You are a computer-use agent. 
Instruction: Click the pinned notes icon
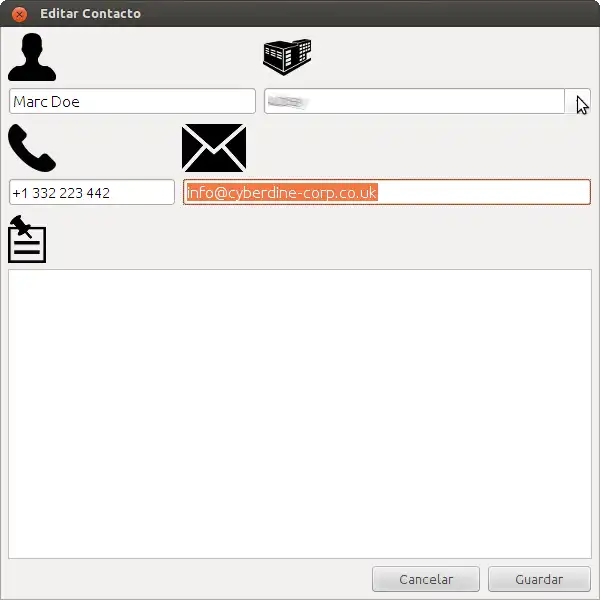(27, 239)
